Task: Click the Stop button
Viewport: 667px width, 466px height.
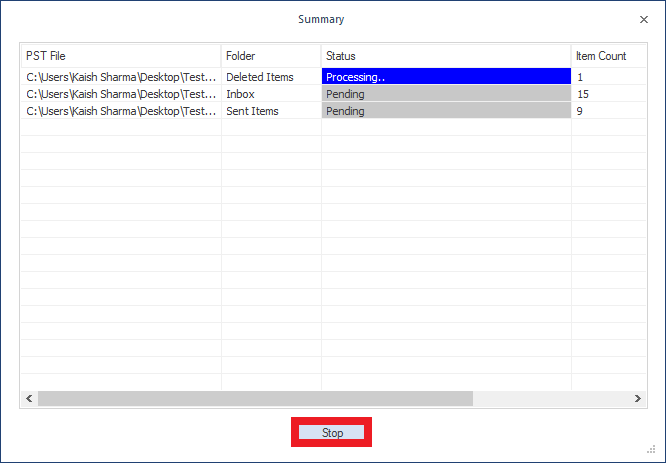Action: pyautogui.click(x=331, y=432)
